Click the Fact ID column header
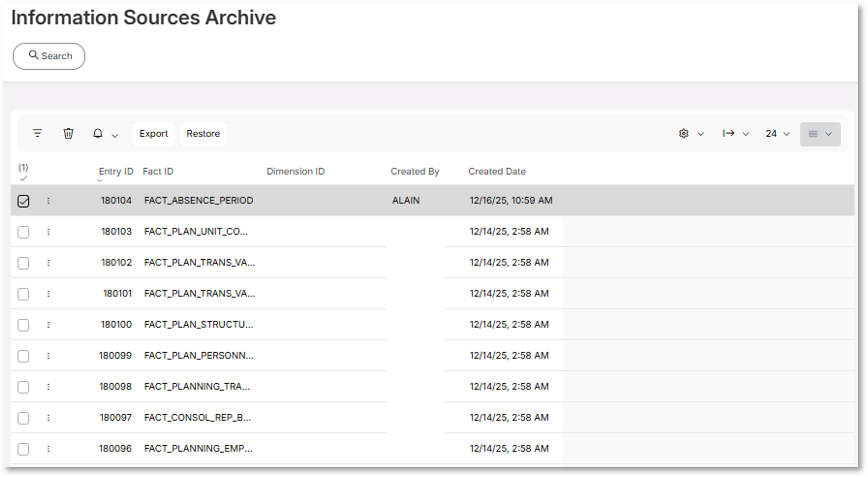Viewport: 868px width, 477px height. point(158,171)
